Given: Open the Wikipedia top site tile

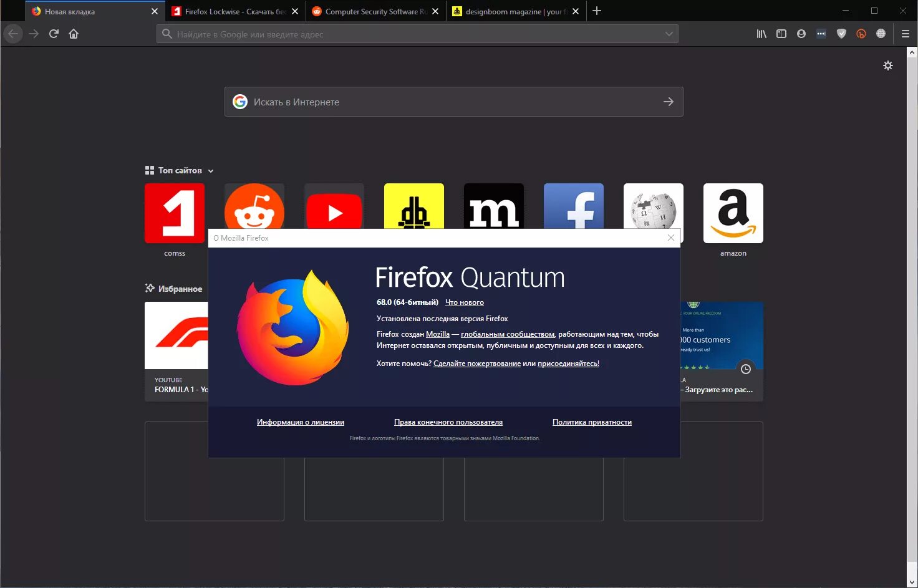Looking at the screenshot, I should pos(654,206).
